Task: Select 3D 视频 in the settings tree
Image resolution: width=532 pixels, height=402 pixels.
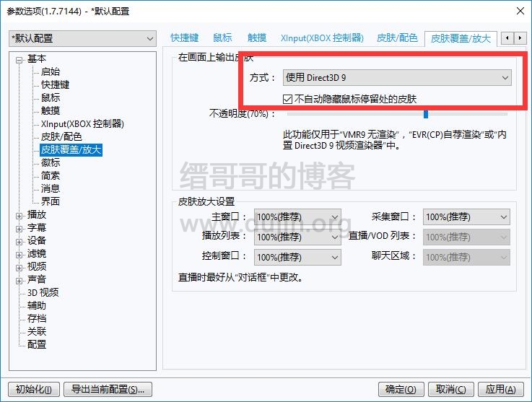Action: tap(43, 292)
